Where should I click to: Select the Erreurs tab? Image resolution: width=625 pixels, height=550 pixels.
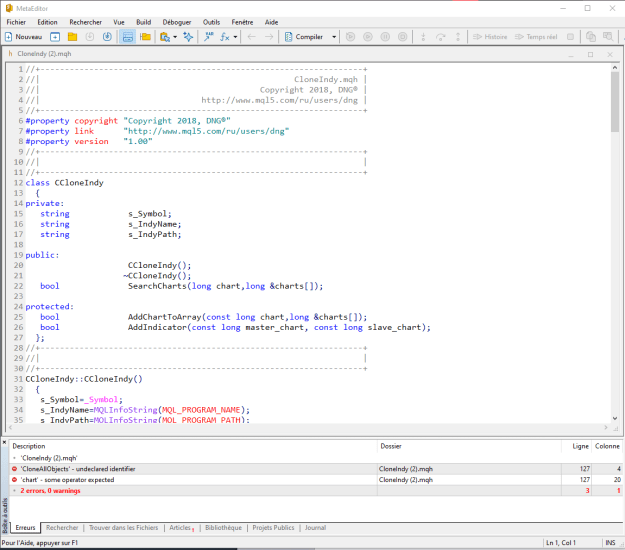coord(26,528)
